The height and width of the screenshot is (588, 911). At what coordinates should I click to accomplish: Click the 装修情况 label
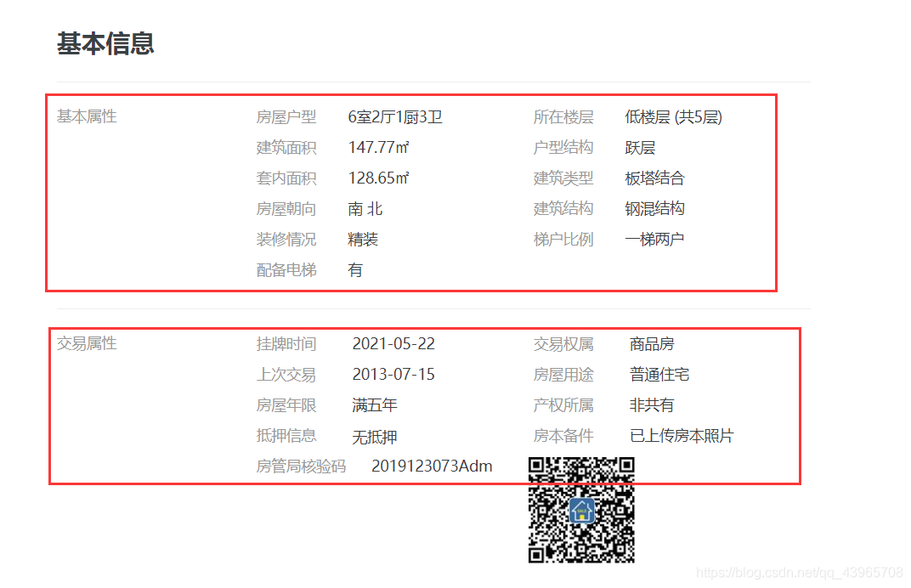286,239
